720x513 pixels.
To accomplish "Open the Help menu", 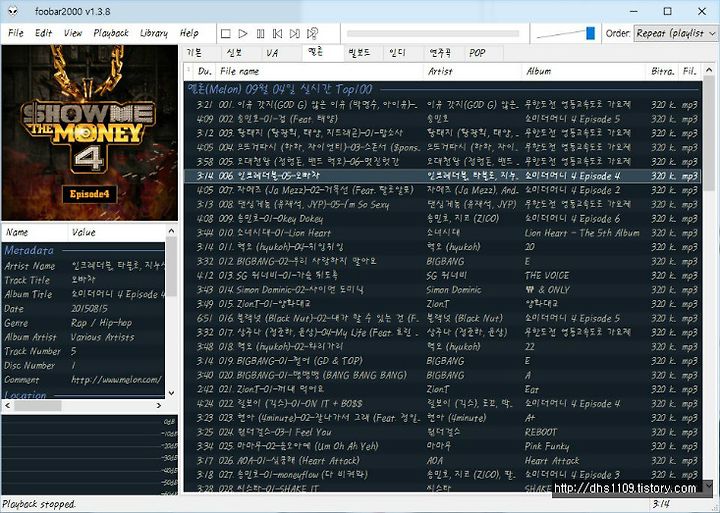I will 189,33.
